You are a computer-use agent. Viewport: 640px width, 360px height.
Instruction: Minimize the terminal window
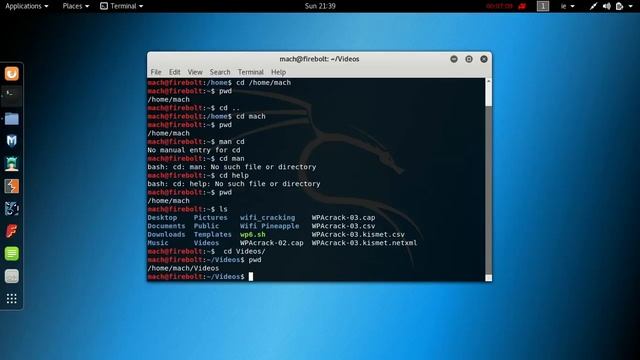point(454,59)
